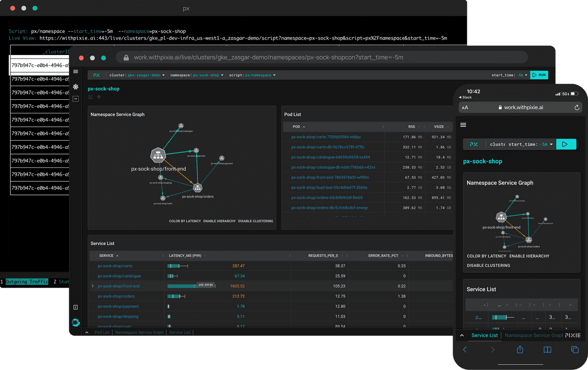Tap the AA reader button on the phone
The height and width of the screenshot is (370, 588).
[465, 108]
